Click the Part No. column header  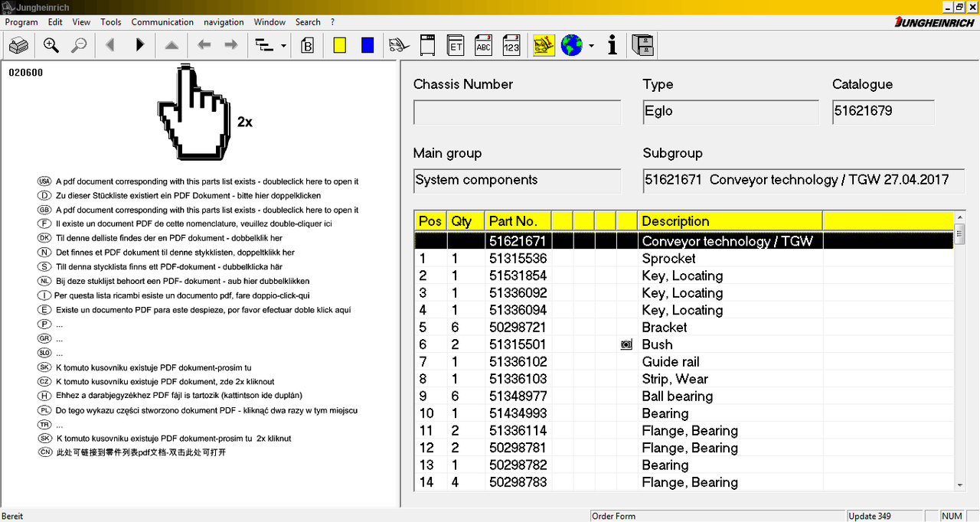(x=518, y=221)
